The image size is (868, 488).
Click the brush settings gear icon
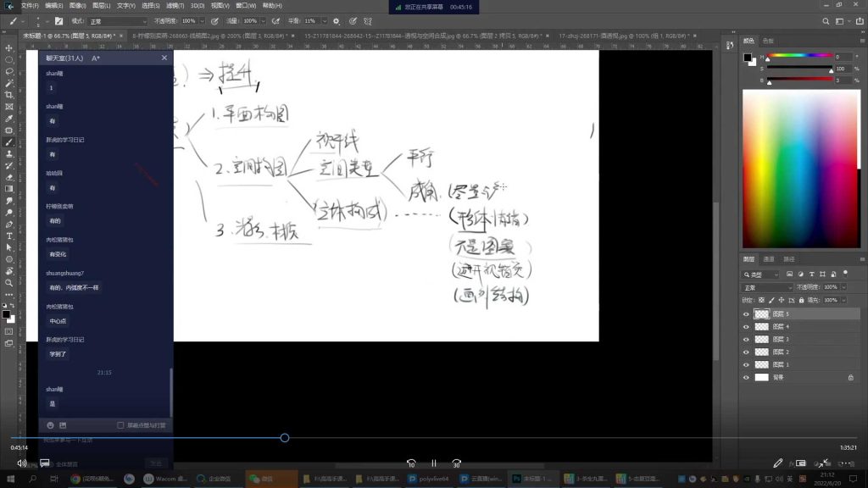click(x=337, y=20)
